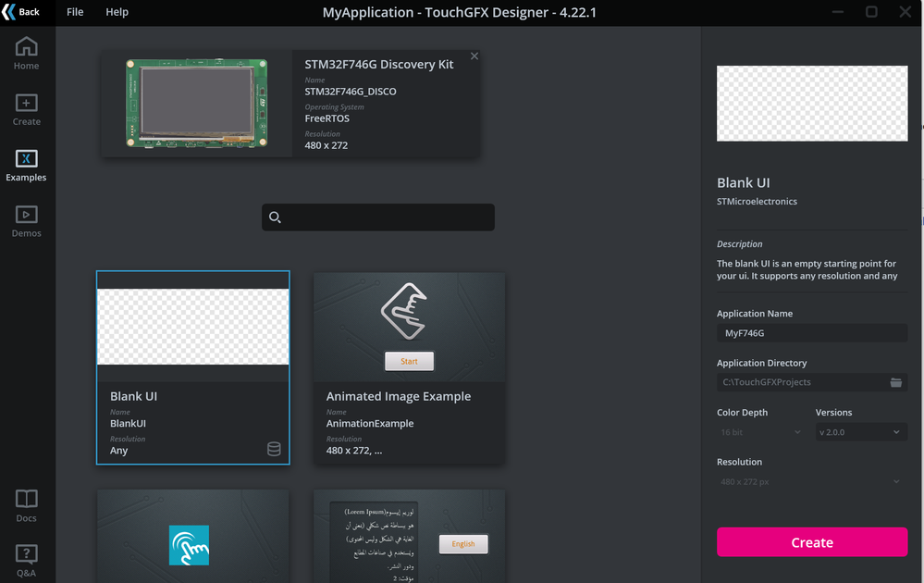Select the Animated Image Example card
Screen dimensions: 924x583
tap(409, 367)
